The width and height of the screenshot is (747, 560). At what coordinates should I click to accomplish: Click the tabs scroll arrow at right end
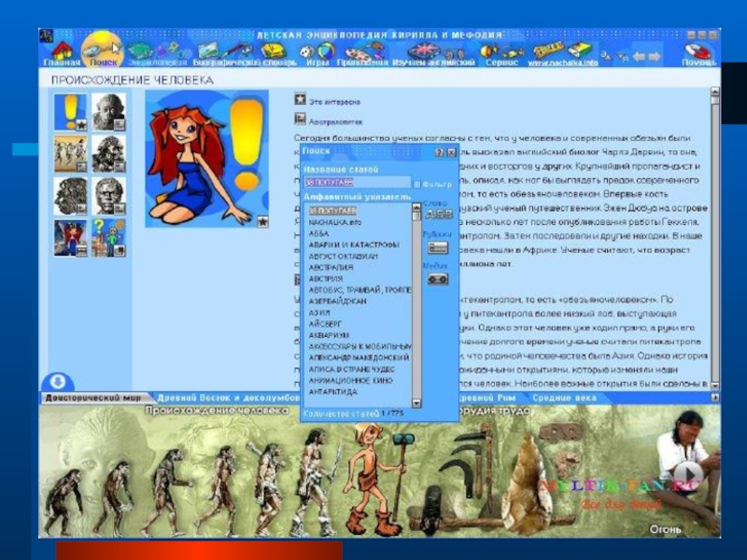pyautogui.click(x=714, y=398)
